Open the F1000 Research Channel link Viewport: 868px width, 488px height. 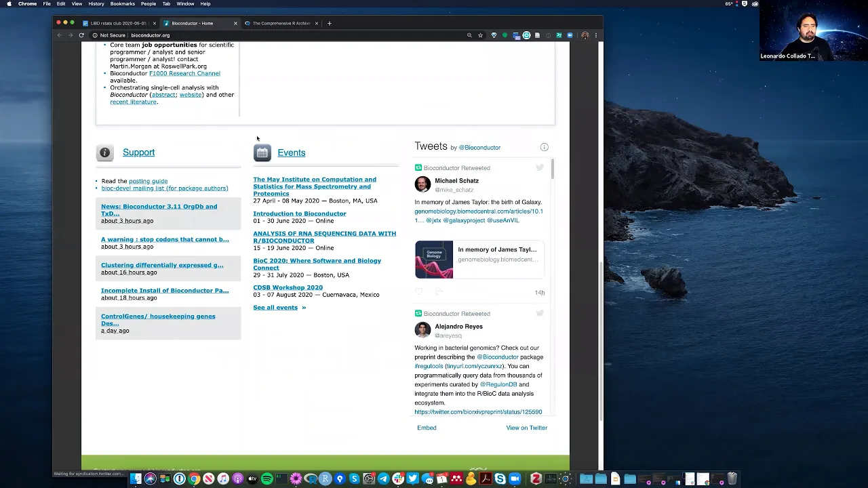184,73
